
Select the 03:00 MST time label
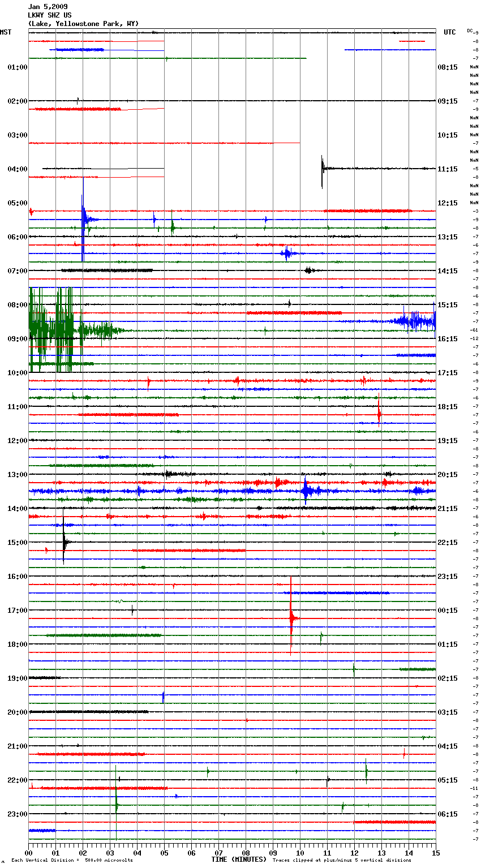tap(18, 135)
